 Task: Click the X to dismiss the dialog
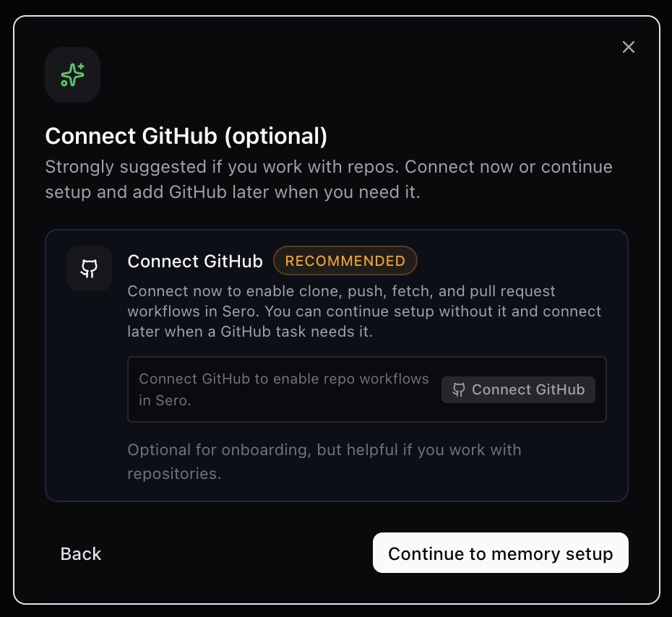point(628,47)
